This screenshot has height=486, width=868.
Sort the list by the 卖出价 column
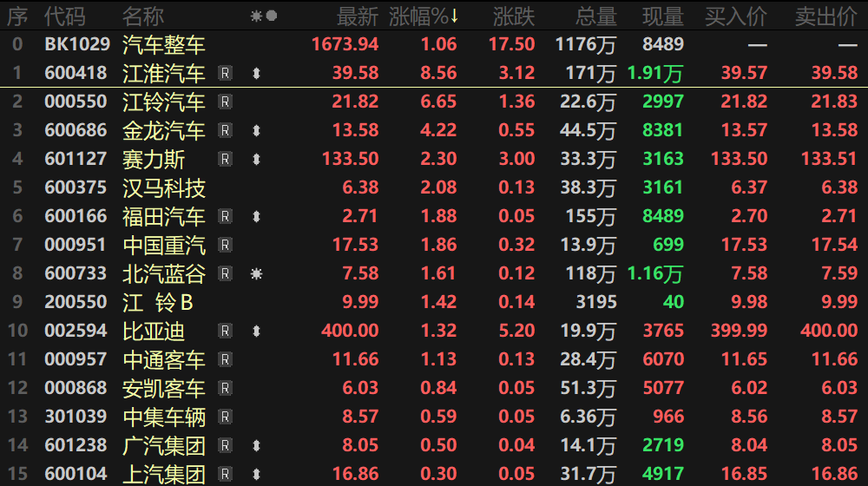pyautogui.click(x=826, y=16)
